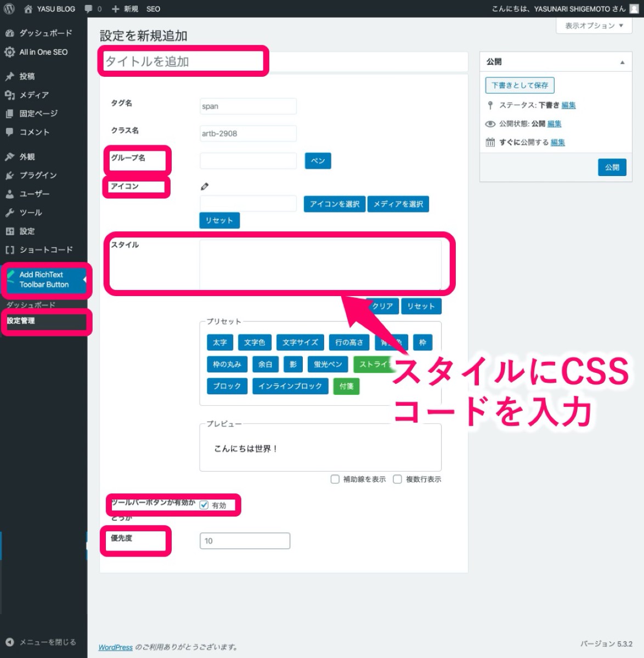Apply the 文字色 preset
The width and height of the screenshot is (644, 658).
tap(255, 342)
